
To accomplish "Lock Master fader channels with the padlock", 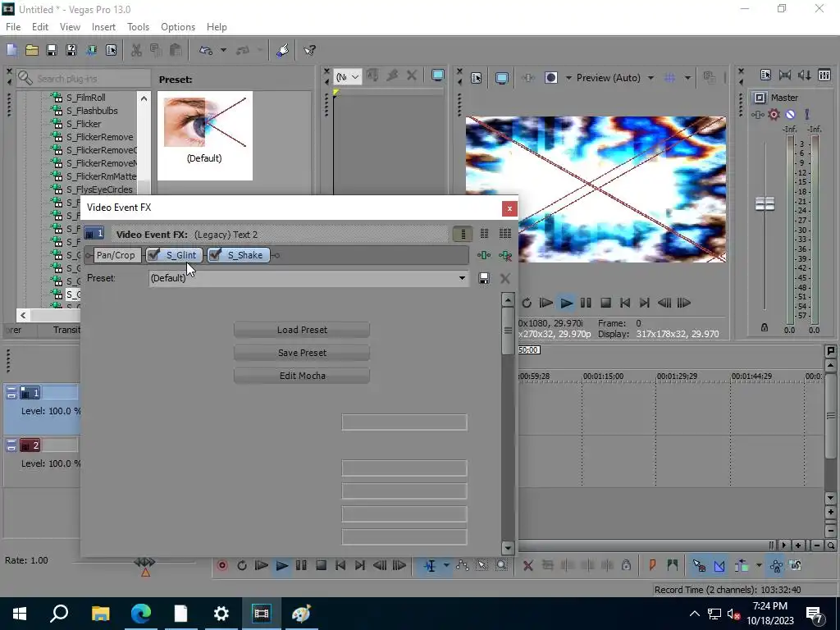I will 765,327.
